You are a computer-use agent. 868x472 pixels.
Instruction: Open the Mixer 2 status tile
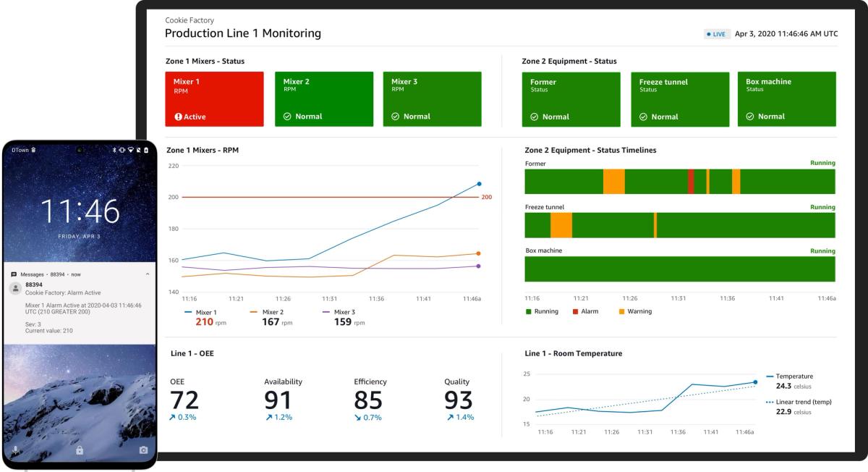(324, 99)
